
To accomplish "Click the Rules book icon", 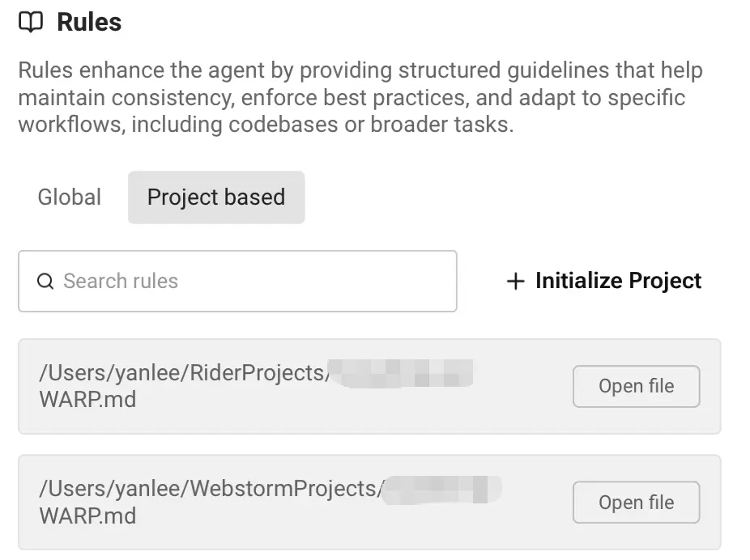I will click(x=31, y=23).
